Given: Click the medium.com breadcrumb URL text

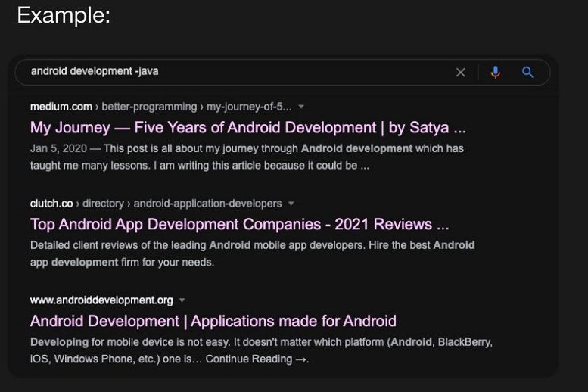Looking at the screenshot, I should tap(160, 107).
